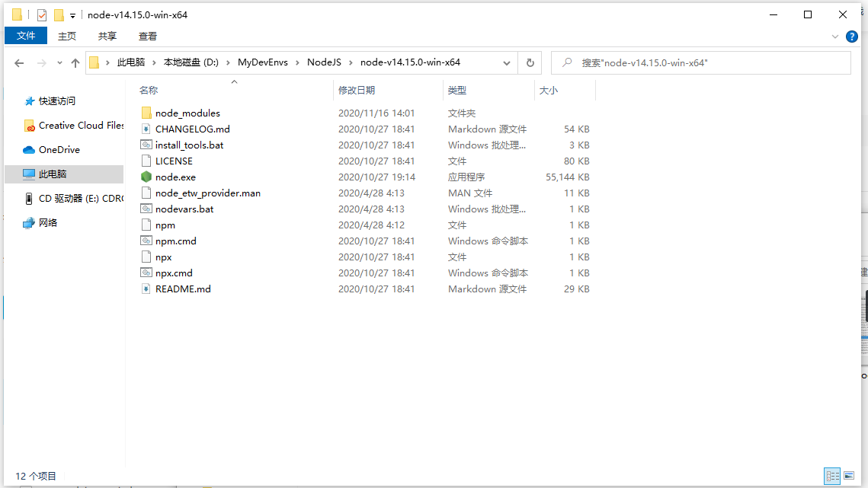
Task: Click the Forward navigation arrow
Action: (x=41, y=63)
